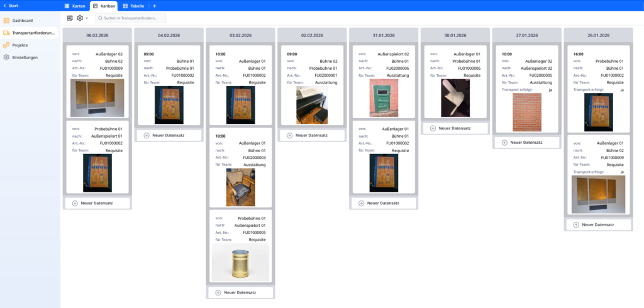Select the 31.01.2026 column header
The width and height of the screenshot is (644, 308).
coord(384,35)
